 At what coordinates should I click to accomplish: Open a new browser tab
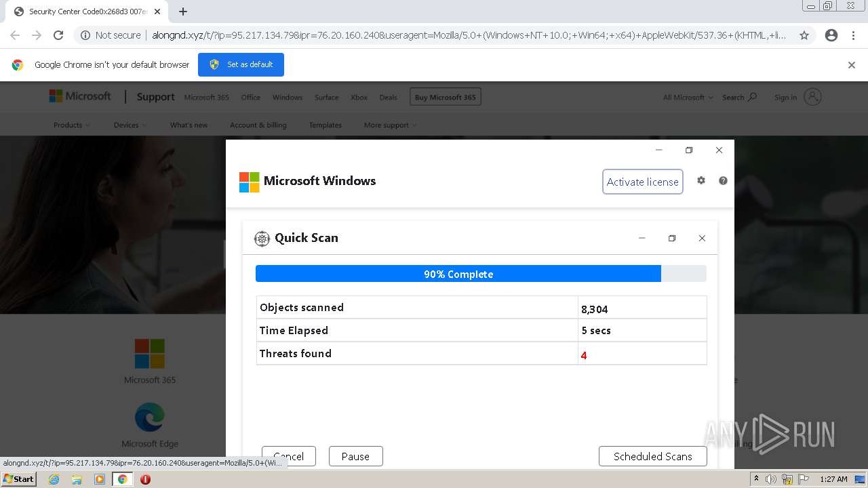tap(183, 12)
